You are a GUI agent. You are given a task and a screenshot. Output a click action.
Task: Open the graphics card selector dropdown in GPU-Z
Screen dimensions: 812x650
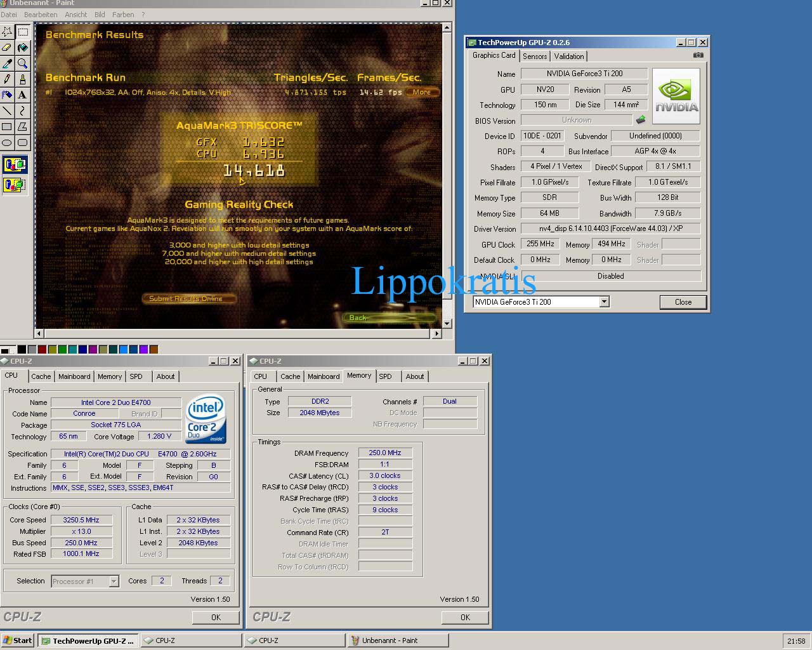click(x=604, y=302)
